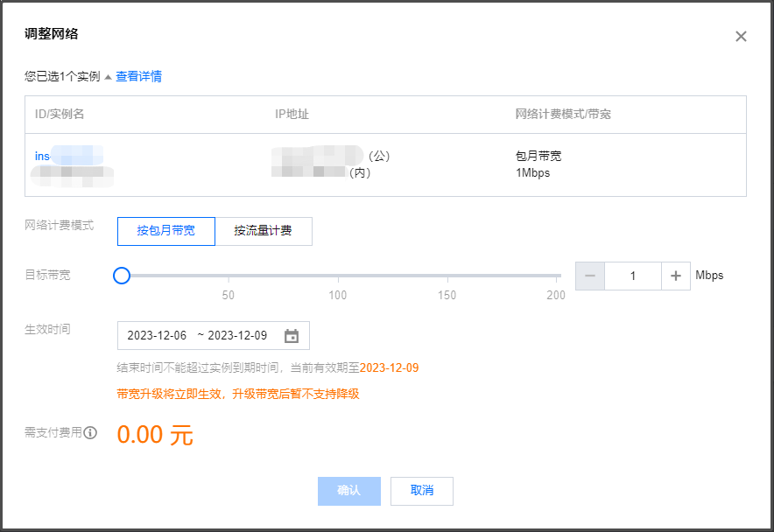Focus the Mbps bandwidth value input

point(632,276)
